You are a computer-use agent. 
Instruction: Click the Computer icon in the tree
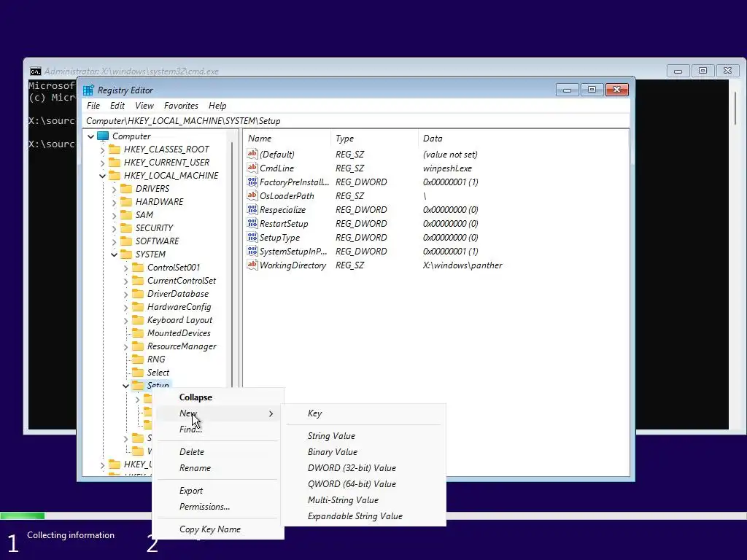(103, 136)
